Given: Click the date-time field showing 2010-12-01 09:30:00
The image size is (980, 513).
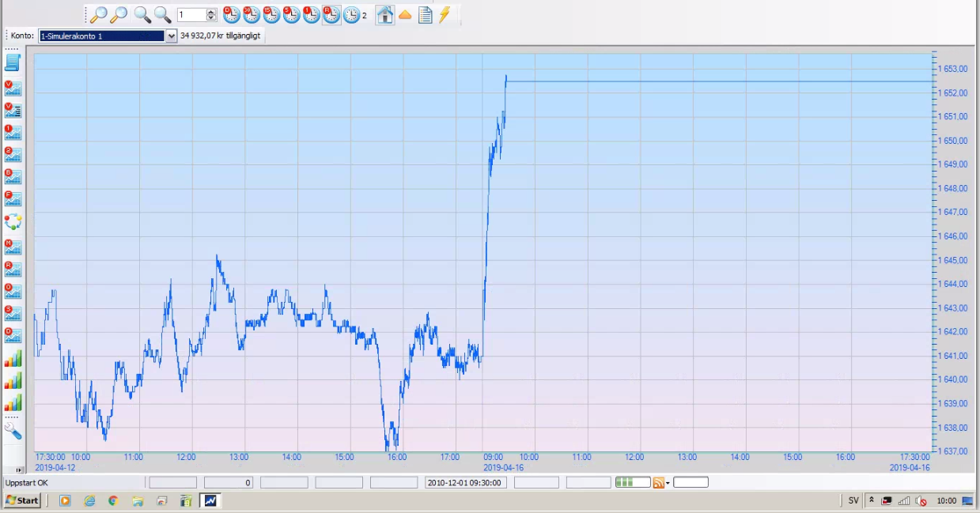Looking at the screenshot, I should click(466, 483).
